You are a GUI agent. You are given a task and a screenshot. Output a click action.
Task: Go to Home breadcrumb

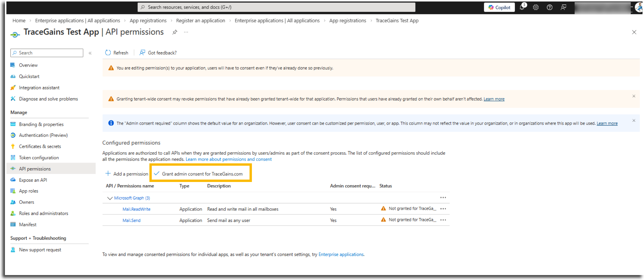pyautogui.click(x=19, y=20)
